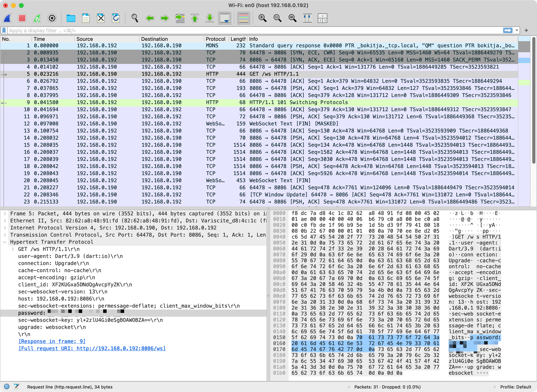This screenshot has width=537, height=392.
Task: Restart the current capture
Action: [x=37, y=18]
